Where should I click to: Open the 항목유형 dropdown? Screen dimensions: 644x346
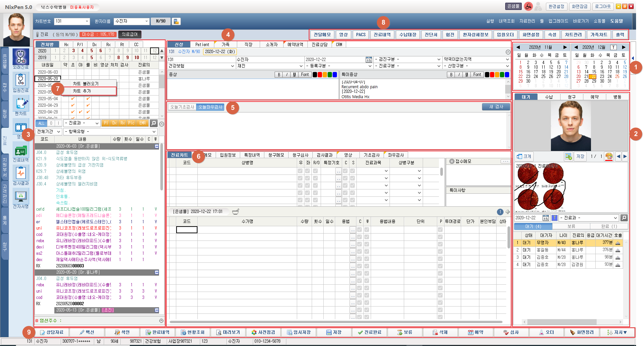110,132
